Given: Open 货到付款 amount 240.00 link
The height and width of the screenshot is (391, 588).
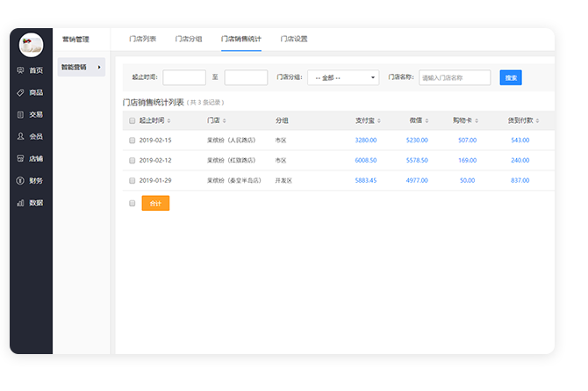Looking at the screenshot, I should coord(520,161).
